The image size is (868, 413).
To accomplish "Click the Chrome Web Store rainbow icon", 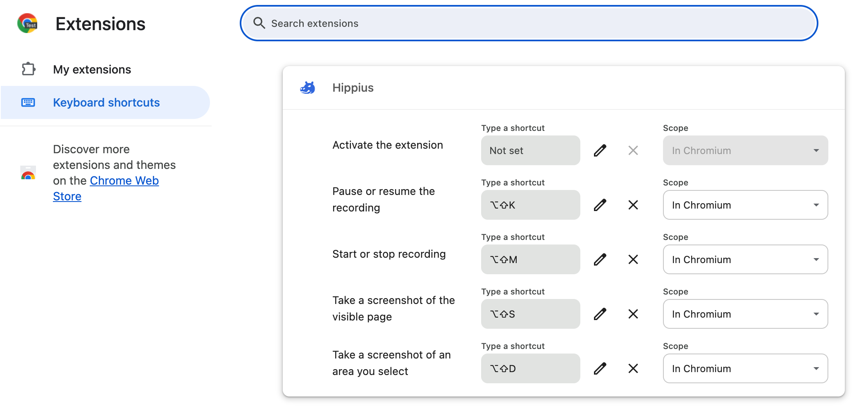I will click(28, 173).
